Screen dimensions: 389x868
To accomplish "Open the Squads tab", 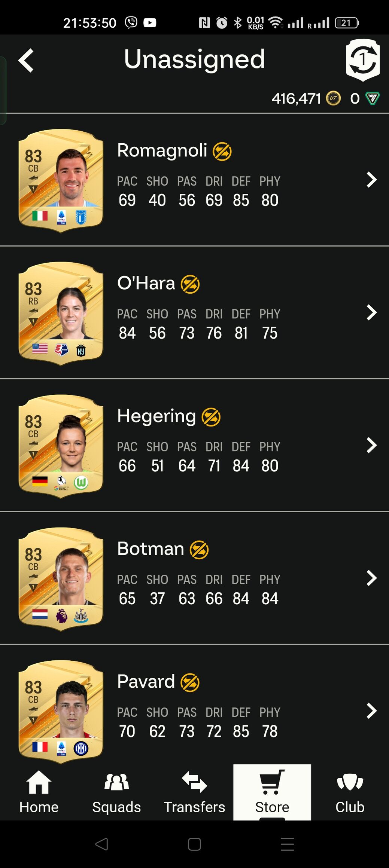I will [x=116, y=792].
